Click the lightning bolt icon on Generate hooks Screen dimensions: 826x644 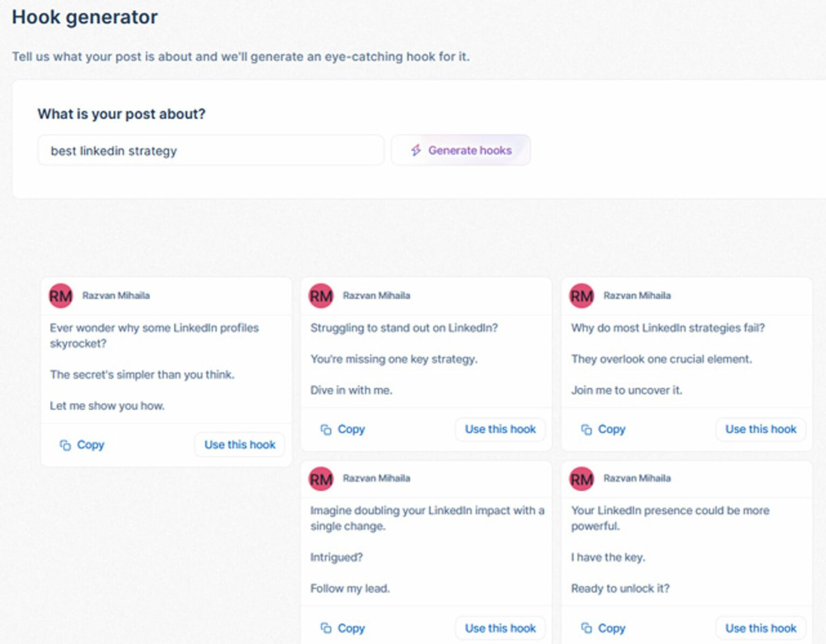click(x=415, y=151)
